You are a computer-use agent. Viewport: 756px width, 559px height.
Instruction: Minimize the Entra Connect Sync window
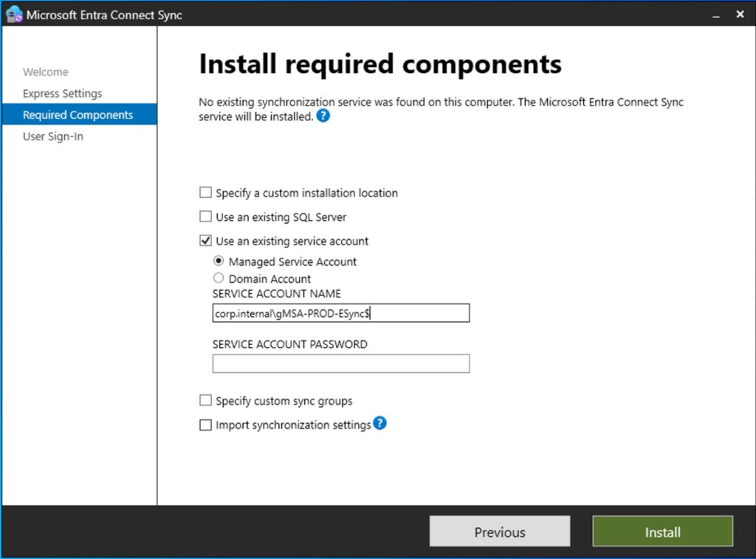[716, 15]
